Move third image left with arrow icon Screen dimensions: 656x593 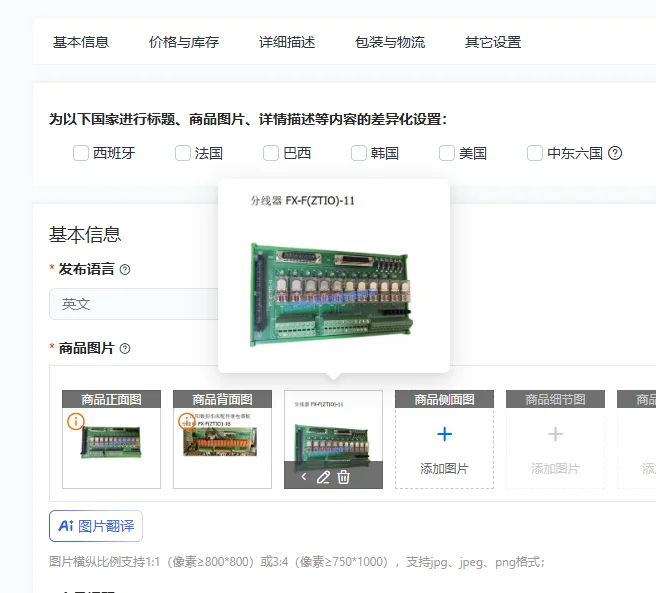pos(304,477)
